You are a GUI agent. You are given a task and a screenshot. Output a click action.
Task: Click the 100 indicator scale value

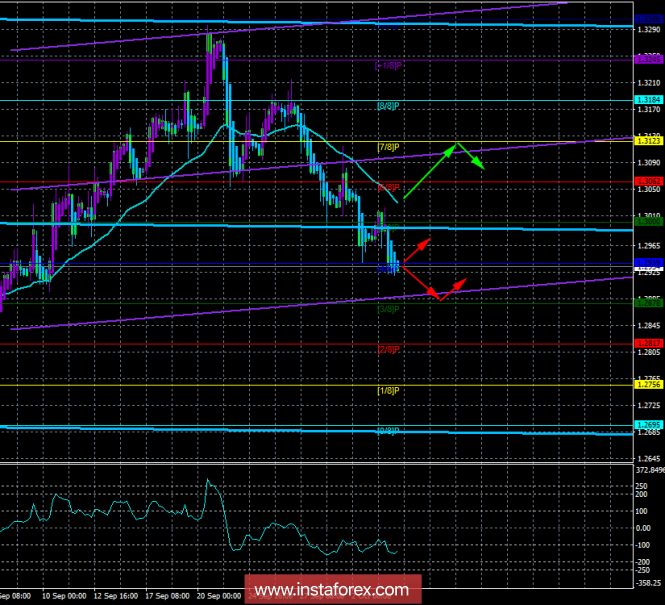click(x=642, y=511)
